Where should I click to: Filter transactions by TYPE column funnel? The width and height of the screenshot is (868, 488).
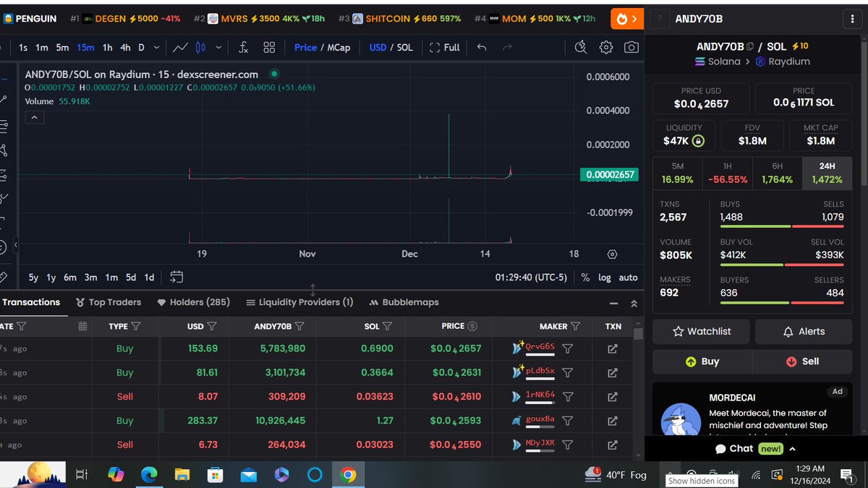tap(136, 326)
